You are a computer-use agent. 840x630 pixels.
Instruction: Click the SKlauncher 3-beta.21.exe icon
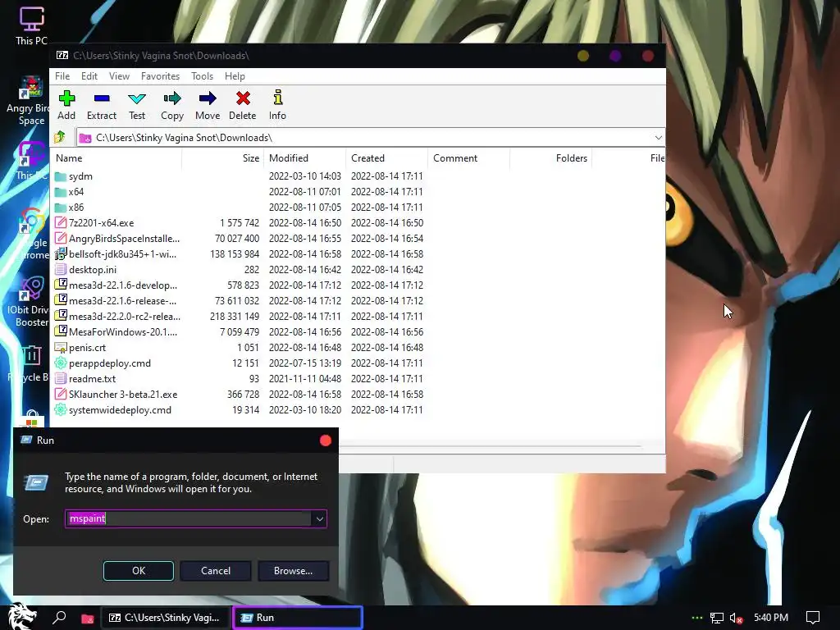61,395
